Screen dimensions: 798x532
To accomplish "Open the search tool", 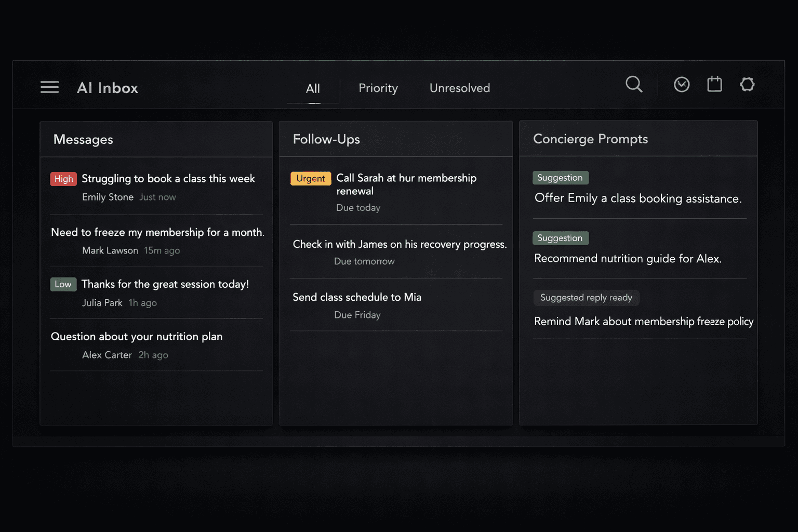I will pos(634,84).
